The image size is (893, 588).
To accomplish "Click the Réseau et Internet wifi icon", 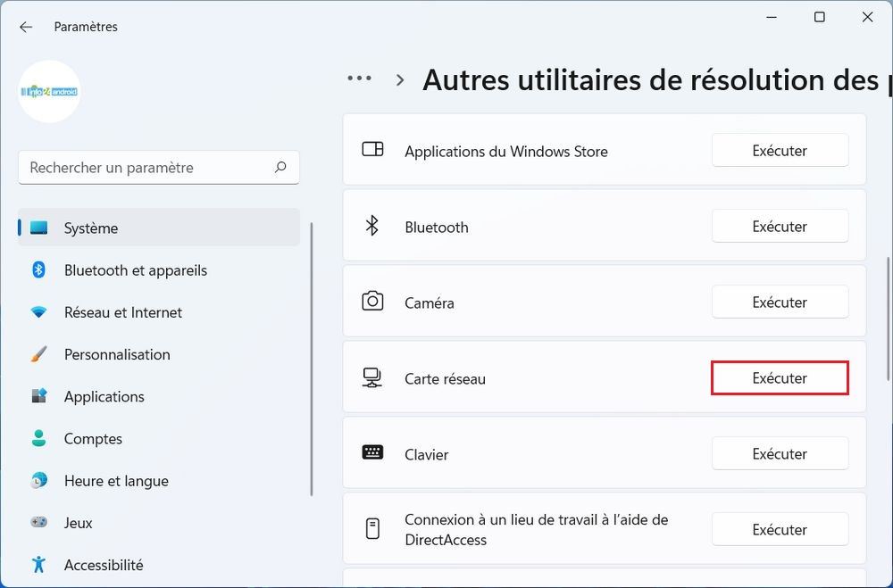I will pos(38,312).
